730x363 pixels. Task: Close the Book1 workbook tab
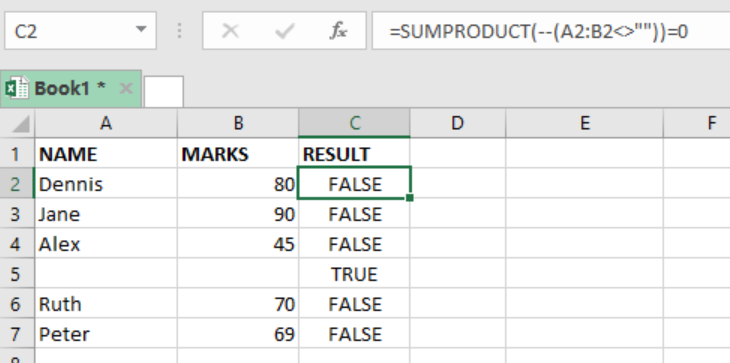126,88
